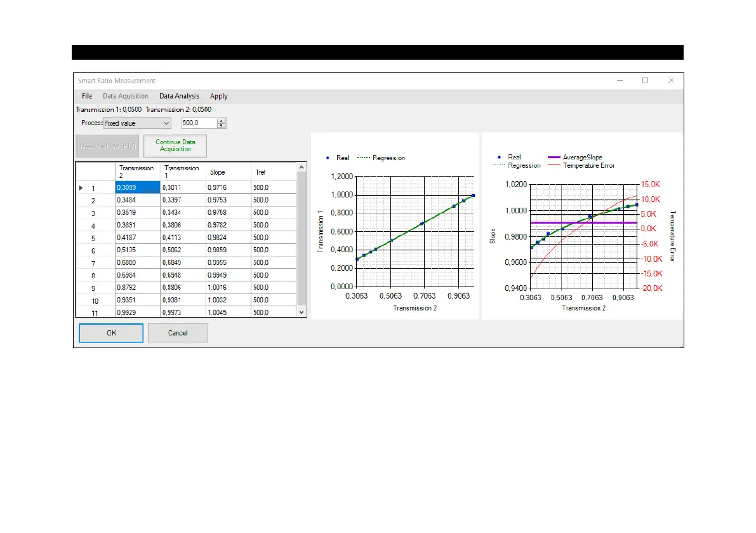
Task: Click Regression legend entry in left chart
Action: [x=381, y=158]
